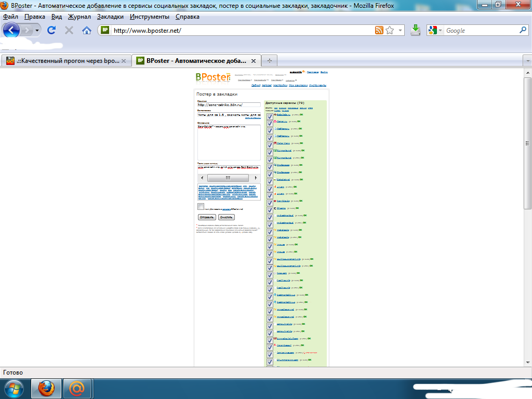Uncheck the first service checkbox in the list
The width and height of the screenshot is (532, 399).
pos(270,117)
